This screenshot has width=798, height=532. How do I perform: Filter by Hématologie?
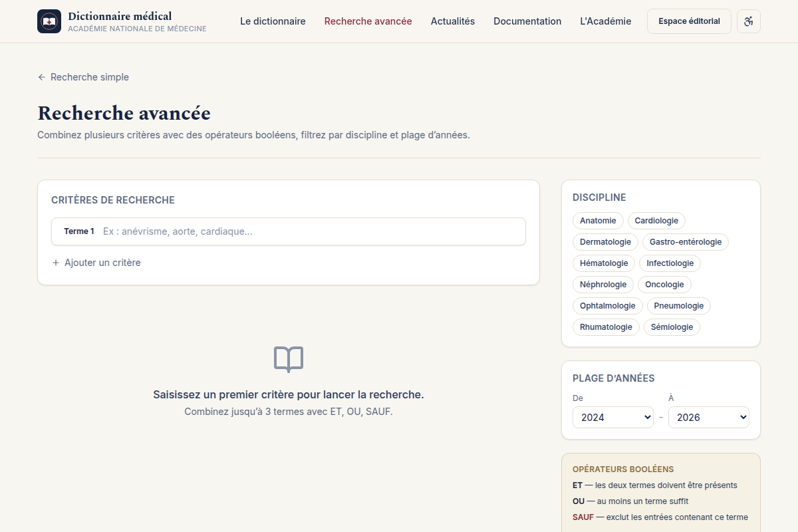click(604, 263)
